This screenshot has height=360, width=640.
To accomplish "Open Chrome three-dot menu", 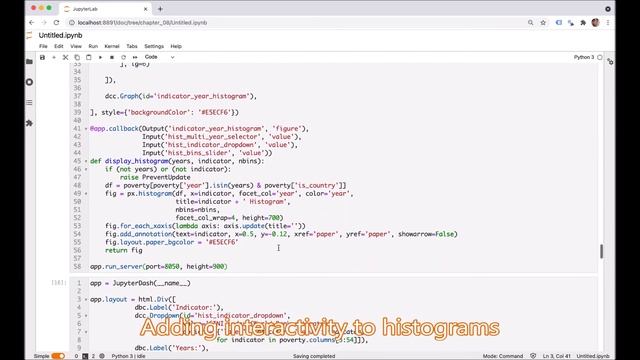I will point(608,23).
